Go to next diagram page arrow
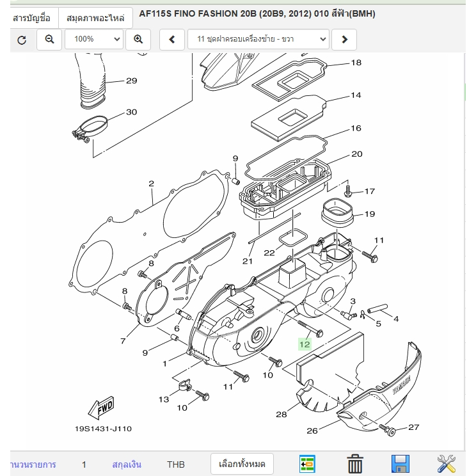The height and width of the screenshot is (476, 476). 344,40
